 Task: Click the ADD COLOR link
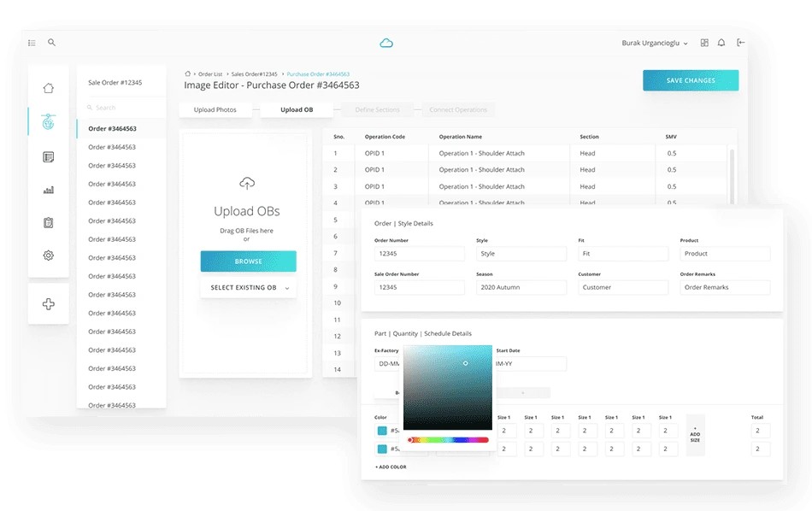tap(391, 467)
